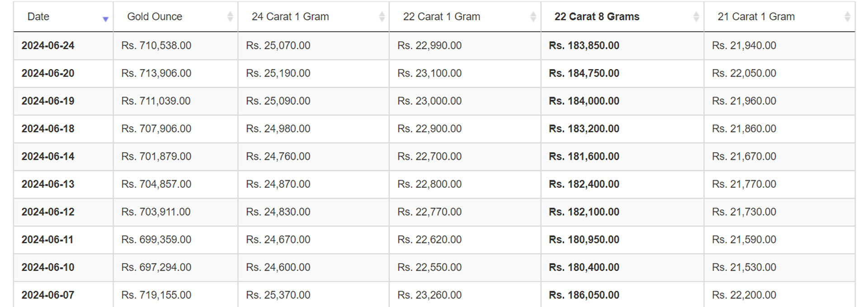
Task: Click the bold value Rs. 182,400.00
Action: (584, 184)
